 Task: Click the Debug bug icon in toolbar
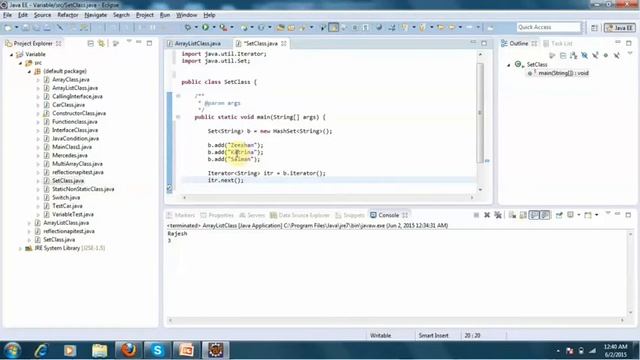pos(188,27)
